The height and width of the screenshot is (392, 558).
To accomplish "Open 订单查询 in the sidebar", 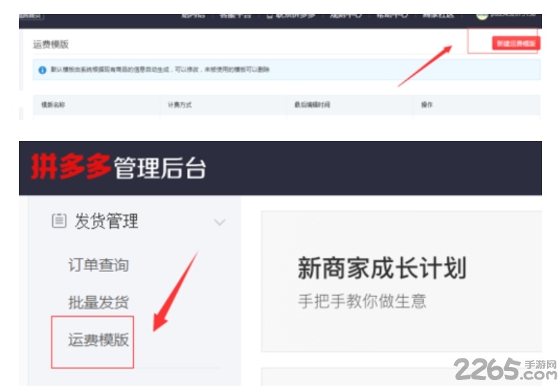I will point(98,265).
